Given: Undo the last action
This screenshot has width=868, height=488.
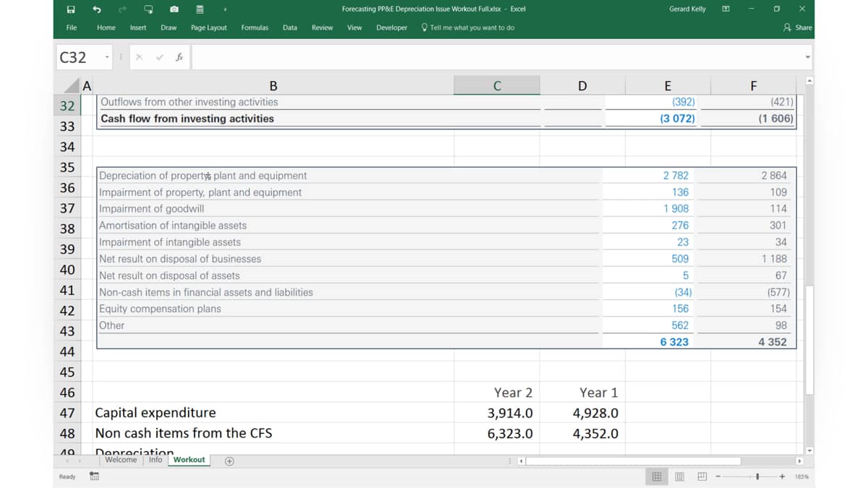Looking at the screenshot, I should (97, 9).
